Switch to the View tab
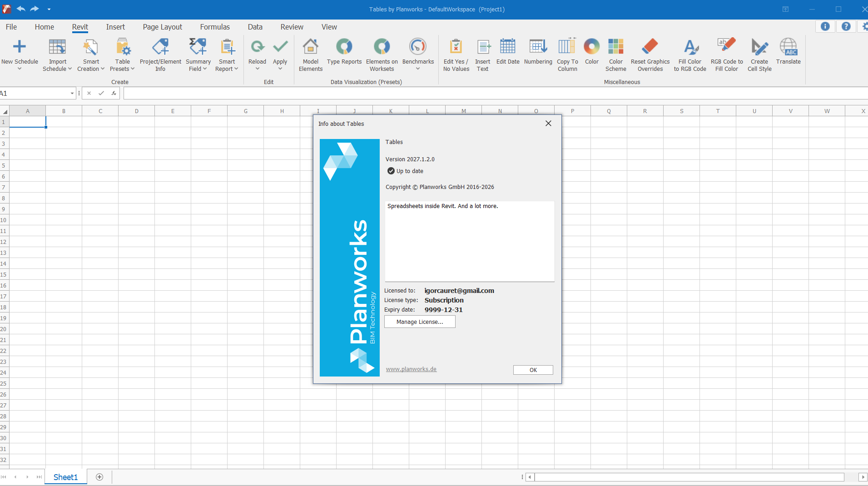 tap(329, 27)
